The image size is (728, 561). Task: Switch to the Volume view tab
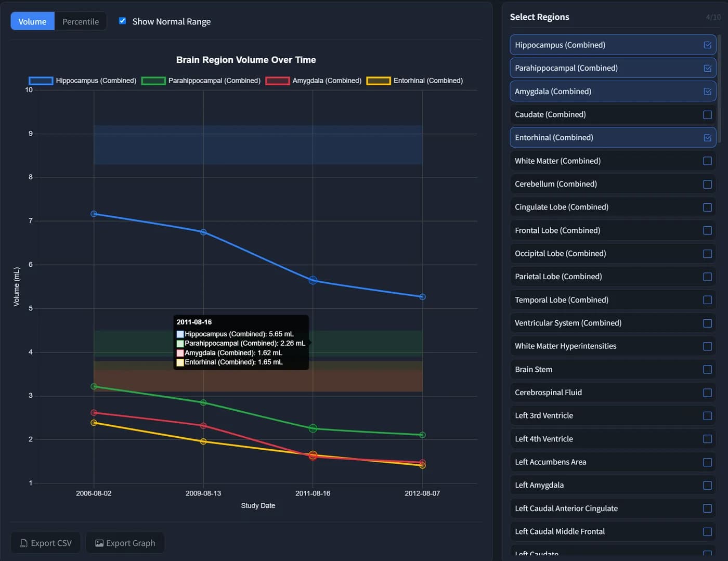(32, 21)
